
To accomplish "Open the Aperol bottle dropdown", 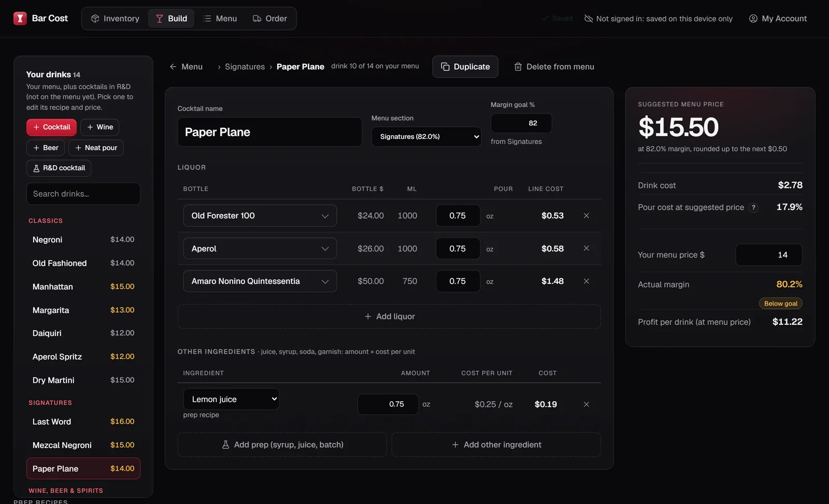I will (x=260, y=249).
